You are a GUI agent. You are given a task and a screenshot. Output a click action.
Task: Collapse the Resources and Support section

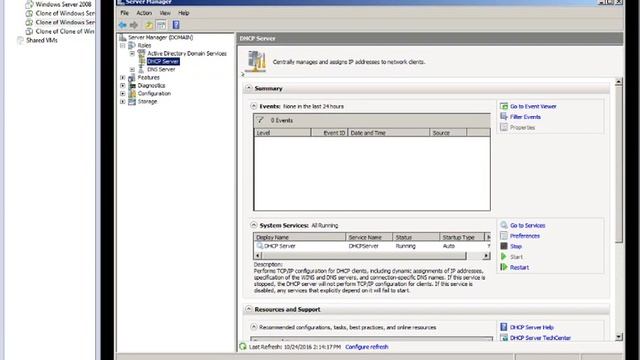249,309
